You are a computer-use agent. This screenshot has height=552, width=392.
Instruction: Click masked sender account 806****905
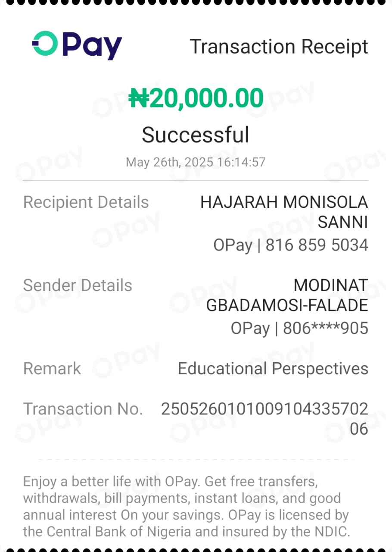(x=325, y=329)
